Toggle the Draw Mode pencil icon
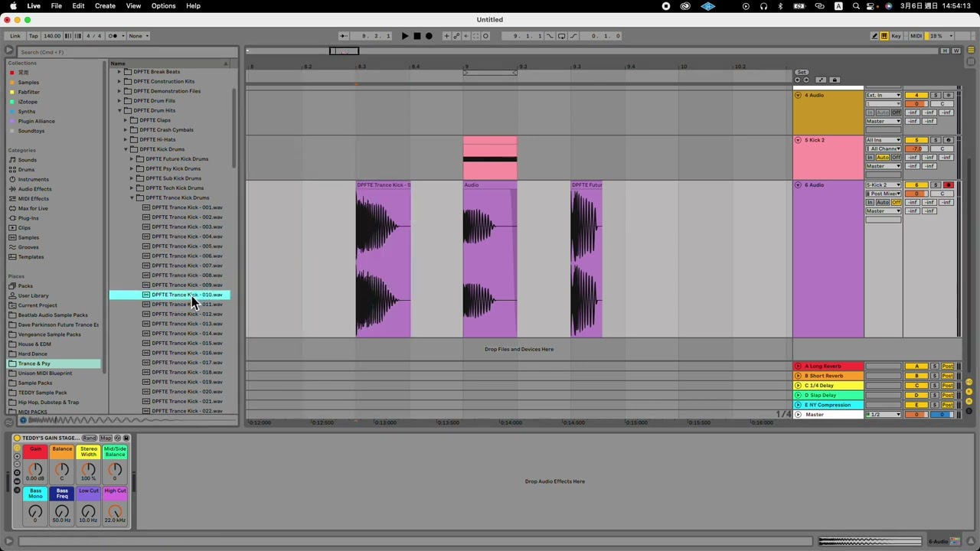Image resolution: width=980 pixels, height=551 pixels. coord(874,36)
